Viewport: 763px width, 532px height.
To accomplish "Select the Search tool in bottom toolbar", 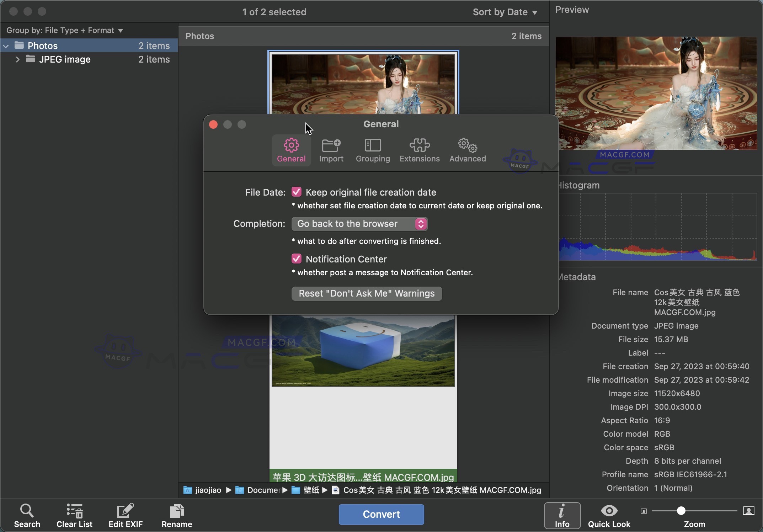I will point(27,515).
